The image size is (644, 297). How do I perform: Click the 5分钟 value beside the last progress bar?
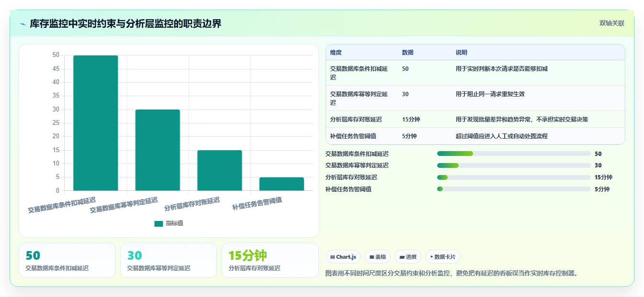point(602,189)
